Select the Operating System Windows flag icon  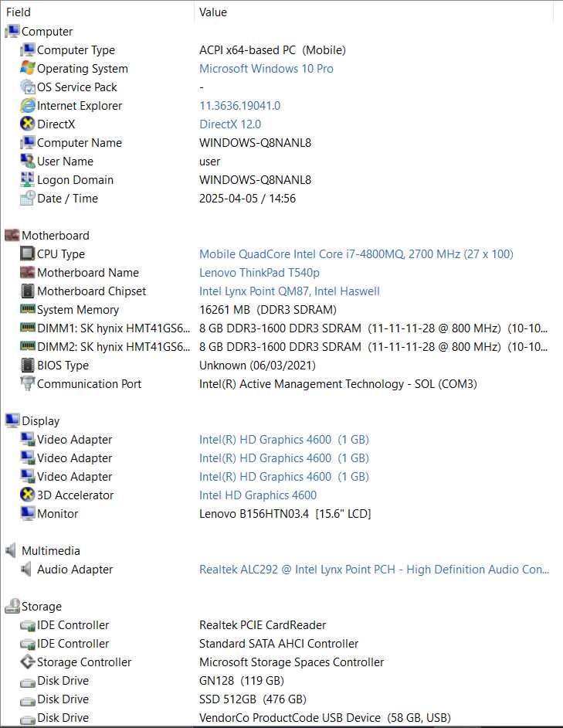click(x=27, y=68)
